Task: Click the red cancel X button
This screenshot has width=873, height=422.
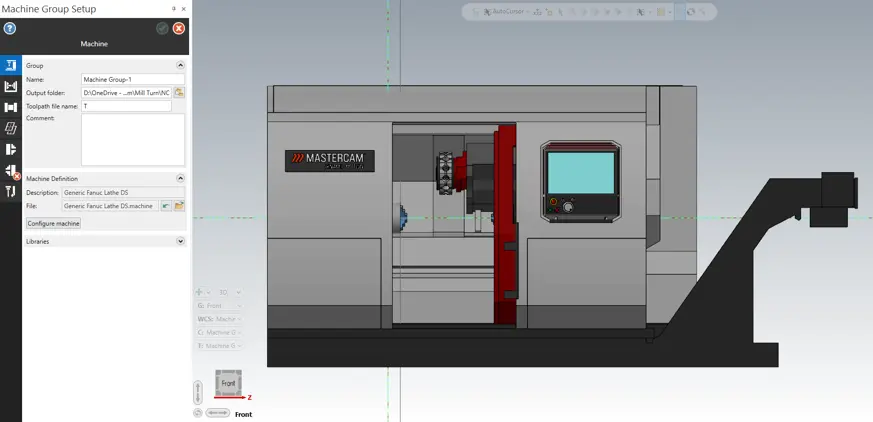Action: tap(179, 28)
